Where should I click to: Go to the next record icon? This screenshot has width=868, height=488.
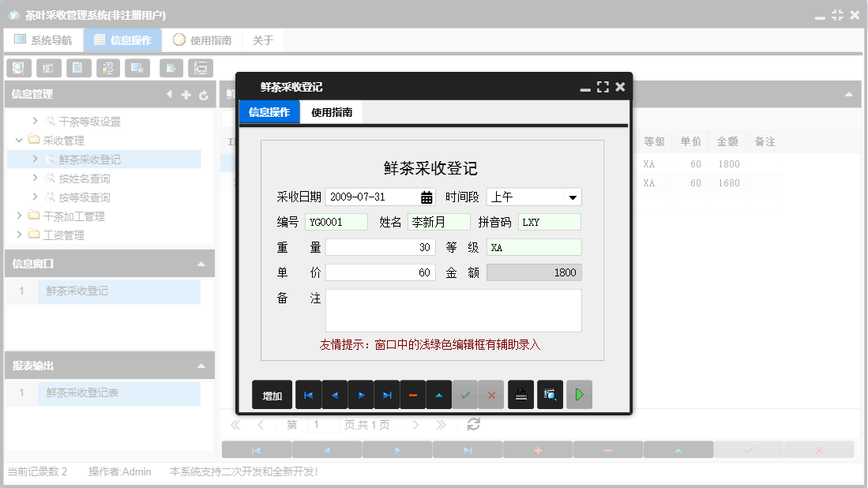click(361, 394)
